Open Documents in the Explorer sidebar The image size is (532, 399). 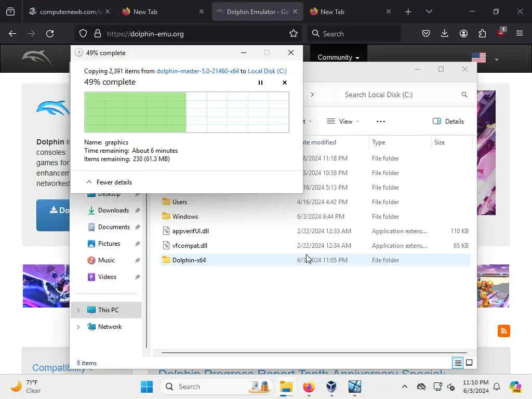pyautogui.click(x=114, y=227)
